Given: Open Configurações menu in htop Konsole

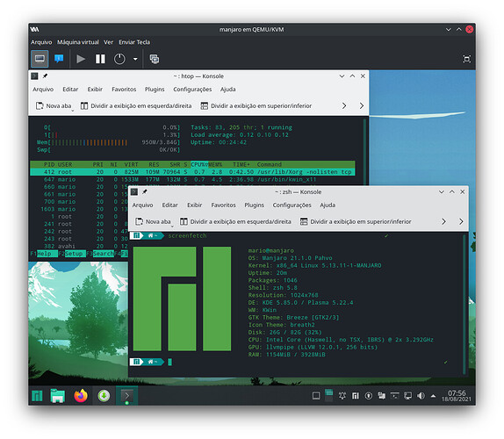Looking at the screenshot, I should 192,89.
